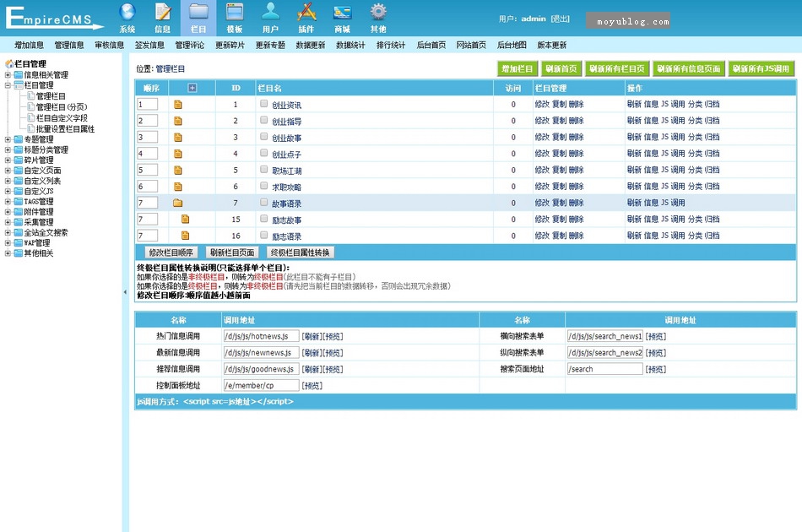
Task: Expand the TAGS管理 tree node
Action: [x=8, y=202]
